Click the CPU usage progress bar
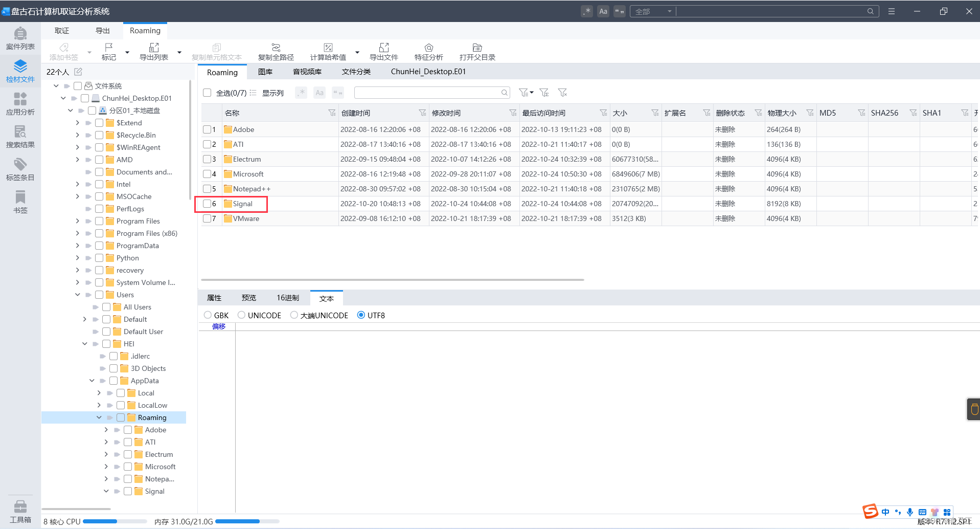 [x=115, y=521]
